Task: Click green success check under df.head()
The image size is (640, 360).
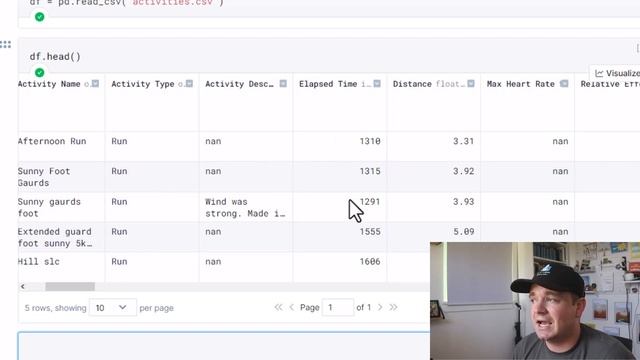Action: point(40,72)
